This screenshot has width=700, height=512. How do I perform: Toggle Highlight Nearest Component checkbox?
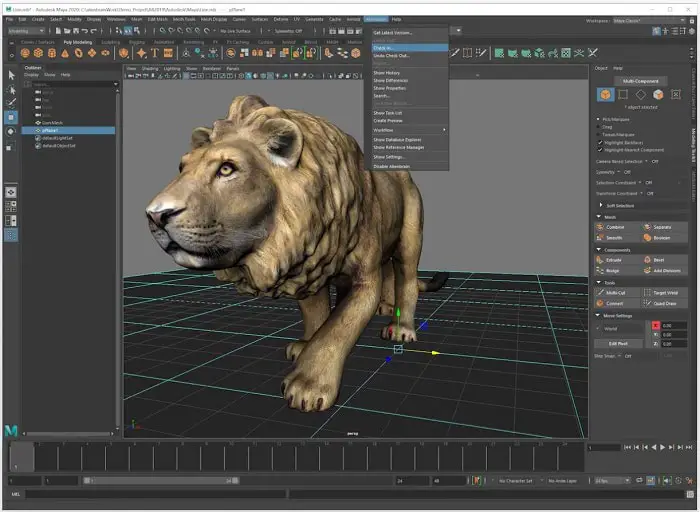[x=600, y=150]
